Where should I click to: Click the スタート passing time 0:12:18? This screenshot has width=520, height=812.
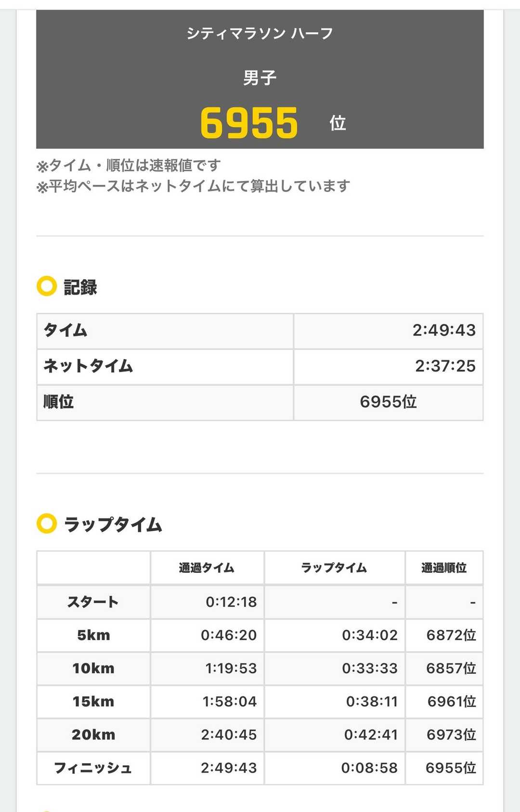pos(231,602)
